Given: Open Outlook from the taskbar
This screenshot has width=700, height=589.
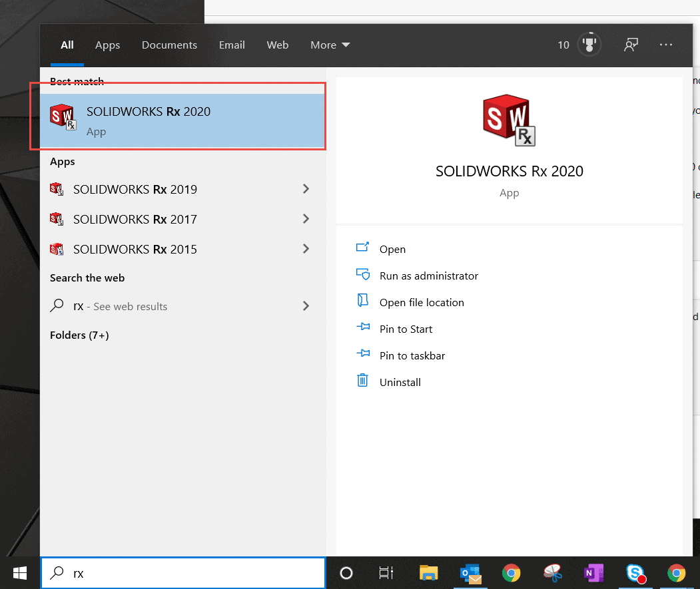Looking at the screenshot, I should [470, 573].
